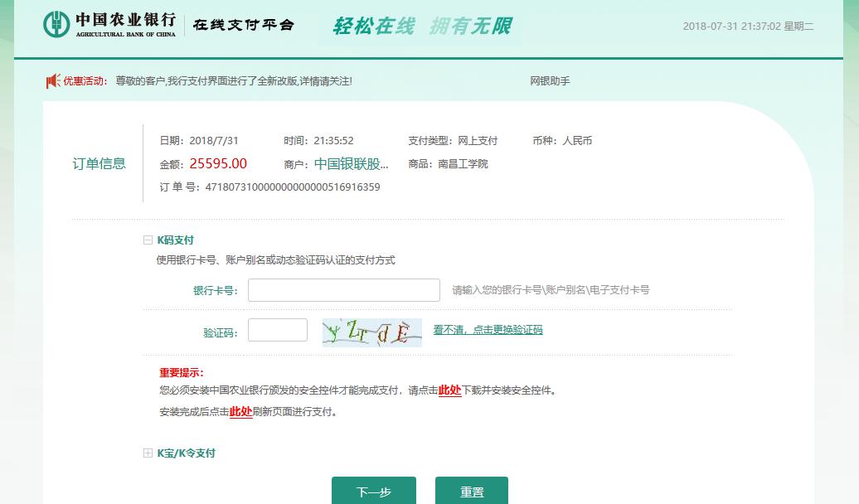This screenshot has width=859, height=504.
Task: Click the date and time 2018-07-31 21:37:02
Action: click(732, 27)
